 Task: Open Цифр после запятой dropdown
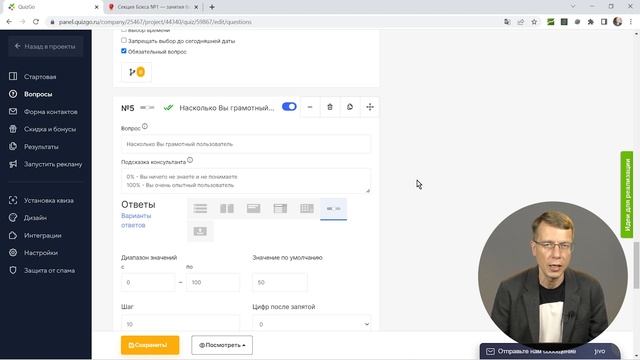312,324
